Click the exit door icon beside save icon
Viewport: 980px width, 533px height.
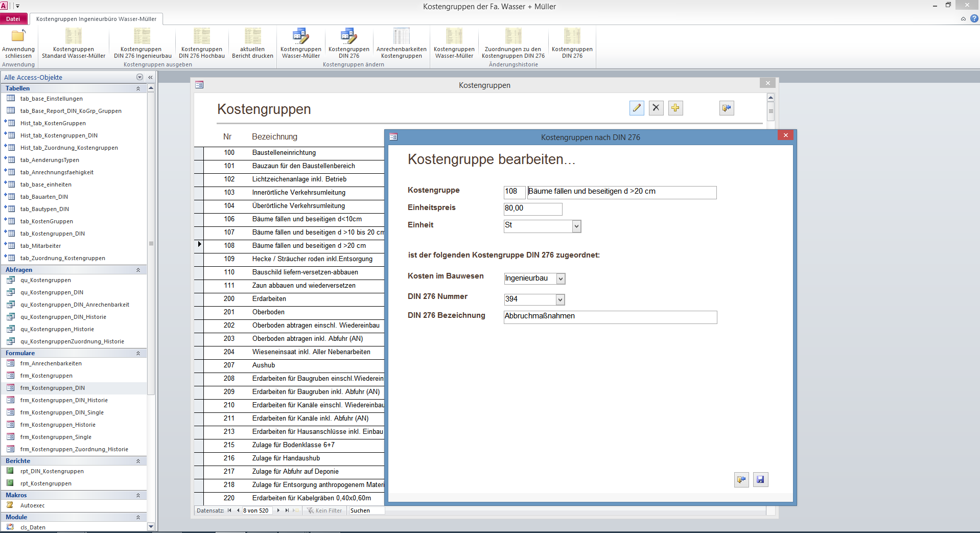click(741, 479)
